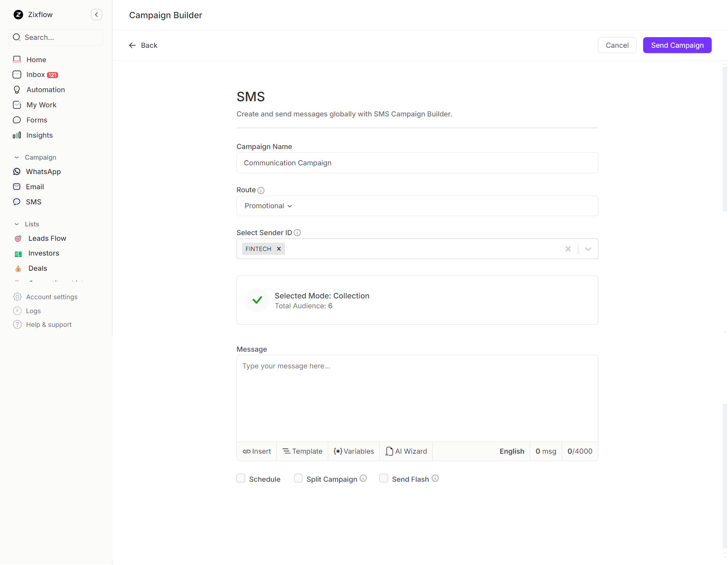Click the Send Campaign button
The width and height of the screenshot is (728, 565).
tap(677, 45)
